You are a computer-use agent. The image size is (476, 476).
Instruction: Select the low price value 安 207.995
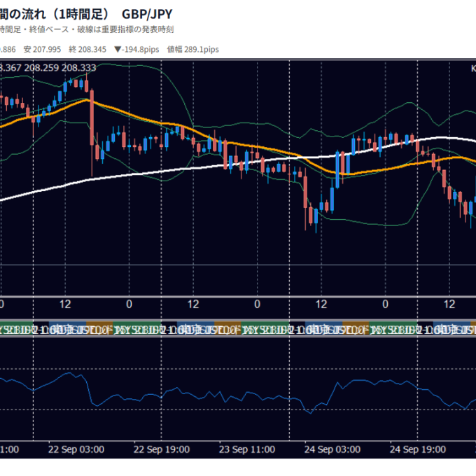click(42, 50)
